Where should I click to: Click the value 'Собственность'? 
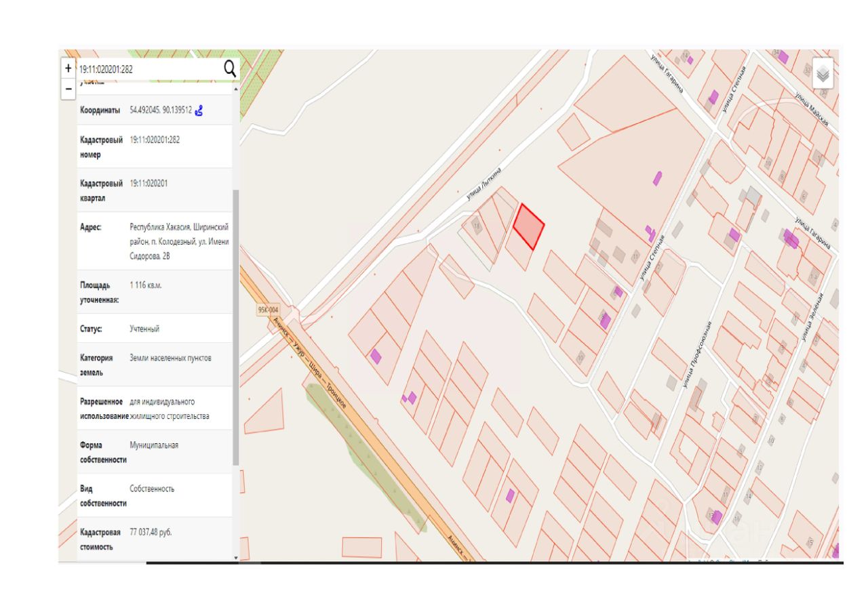point(152,489)
